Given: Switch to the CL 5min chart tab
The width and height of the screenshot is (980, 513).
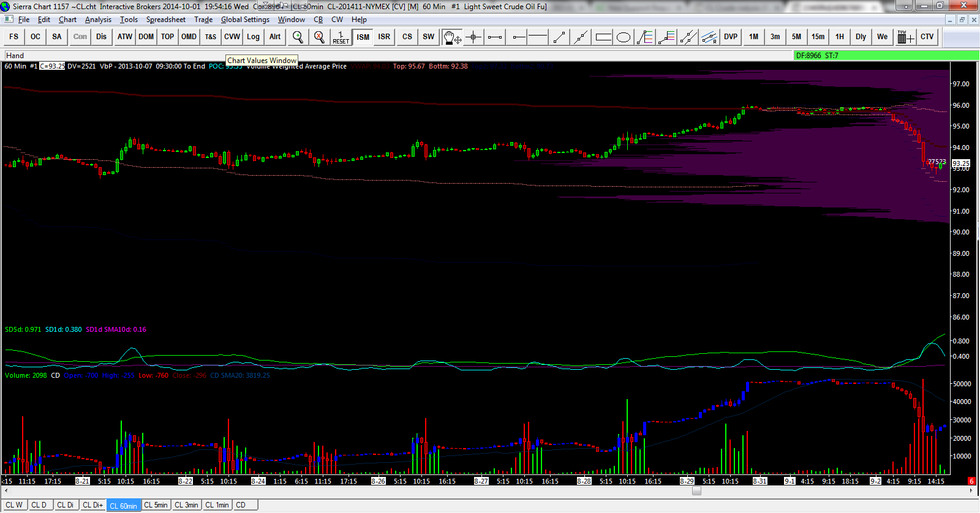Looking at the screenshot, I should pos(156,505).
